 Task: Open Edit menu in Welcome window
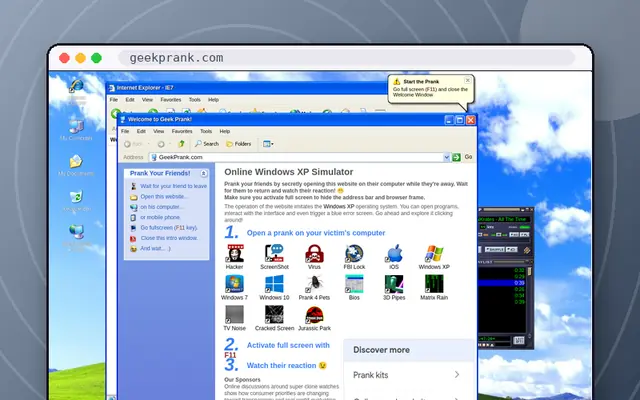[x=141, y=131]
